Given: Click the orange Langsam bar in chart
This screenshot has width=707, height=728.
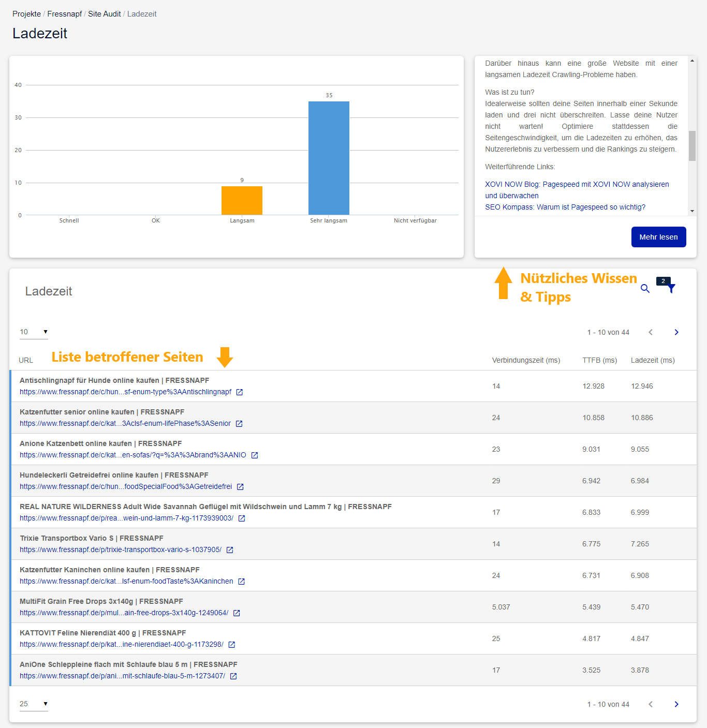Looking at the screenshot, I should [x=242, y=200].
